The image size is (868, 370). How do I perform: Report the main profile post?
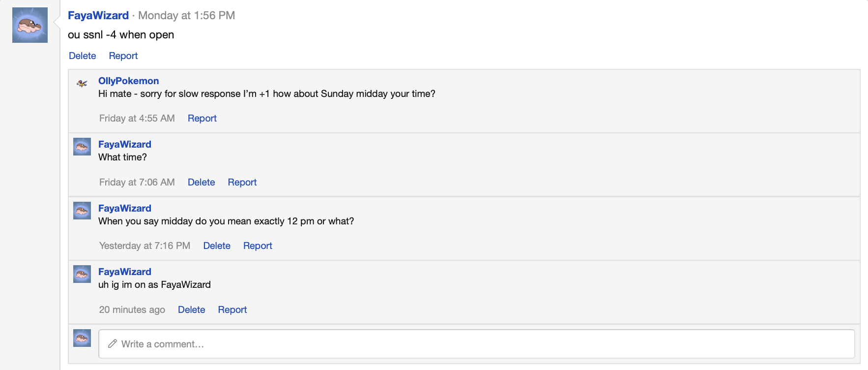(x=123, y=56)
